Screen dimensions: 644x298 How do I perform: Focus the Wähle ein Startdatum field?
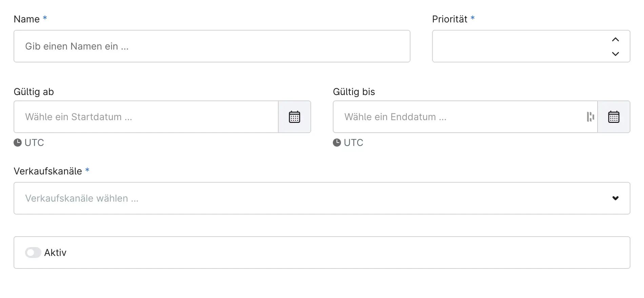point(146,117)
